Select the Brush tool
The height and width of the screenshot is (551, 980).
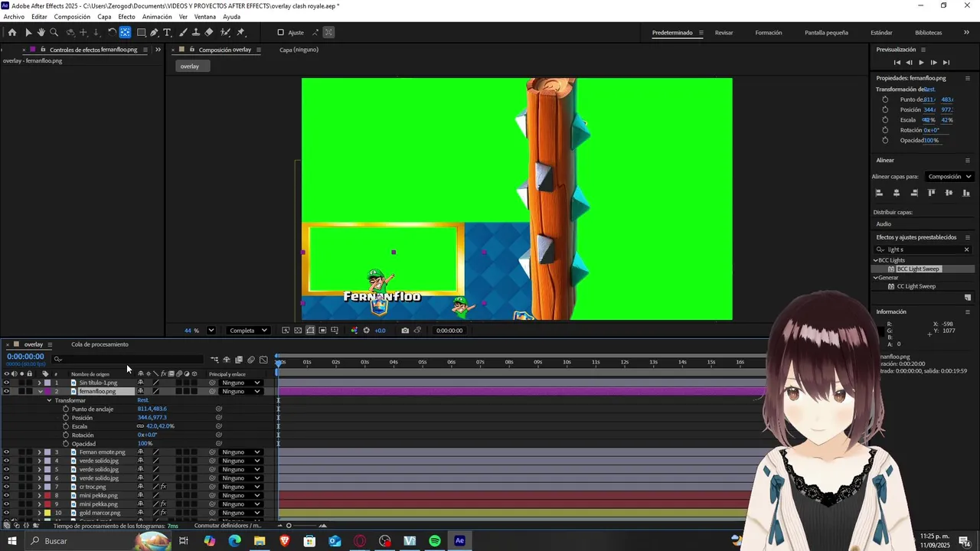tap(184, 32)
